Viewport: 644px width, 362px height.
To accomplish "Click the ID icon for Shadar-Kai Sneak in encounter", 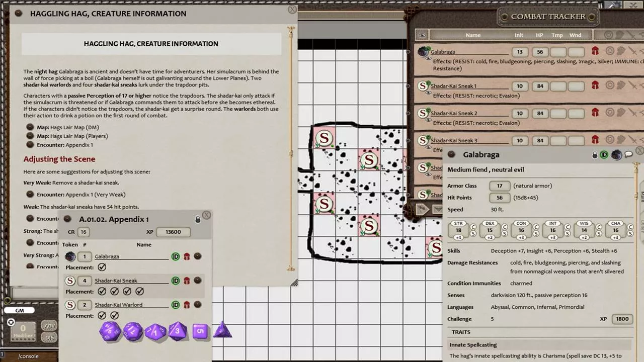I will point(176,281).
